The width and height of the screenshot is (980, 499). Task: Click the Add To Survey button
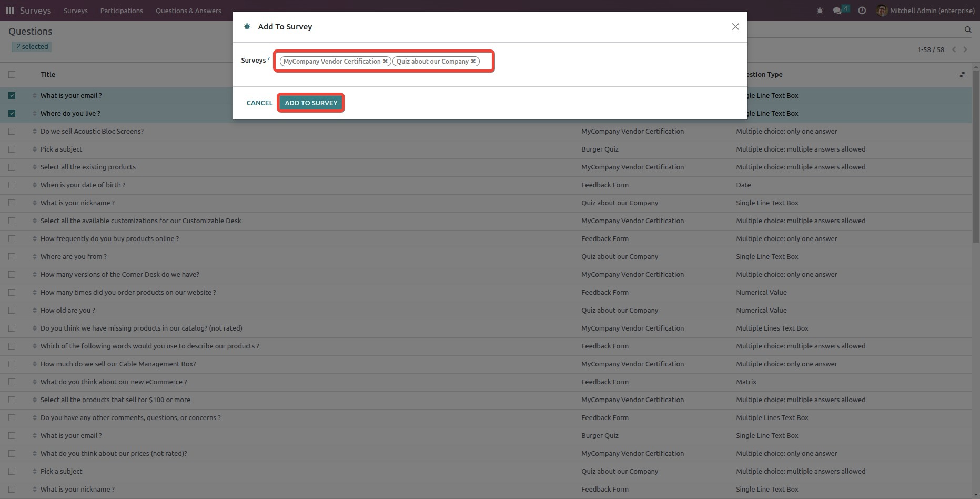pos(311,103)
